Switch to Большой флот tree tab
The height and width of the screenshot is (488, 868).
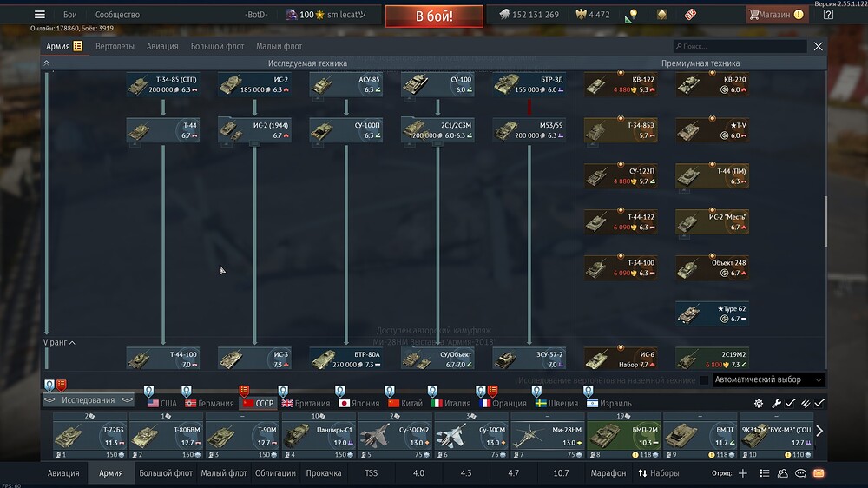click(218, 47)
